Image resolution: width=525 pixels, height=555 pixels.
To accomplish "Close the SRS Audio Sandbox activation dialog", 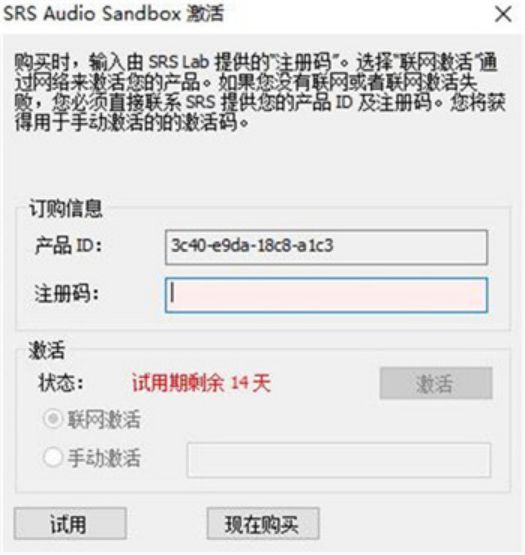I will tap(503, 15).
